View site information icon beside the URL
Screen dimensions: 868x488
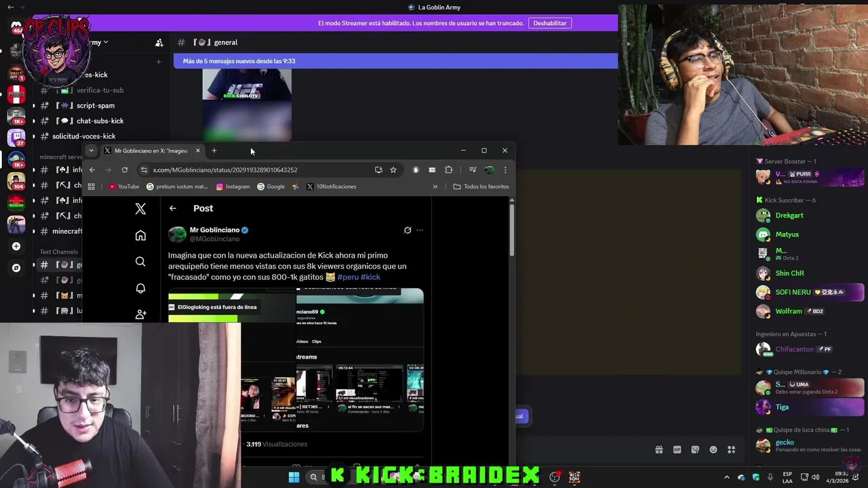(144, 169)
